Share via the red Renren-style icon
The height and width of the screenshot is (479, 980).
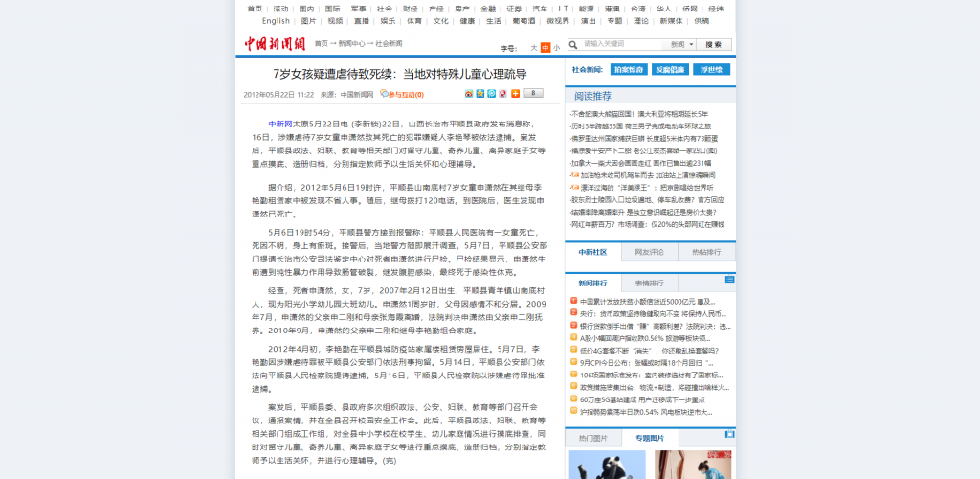click(502, 94)
